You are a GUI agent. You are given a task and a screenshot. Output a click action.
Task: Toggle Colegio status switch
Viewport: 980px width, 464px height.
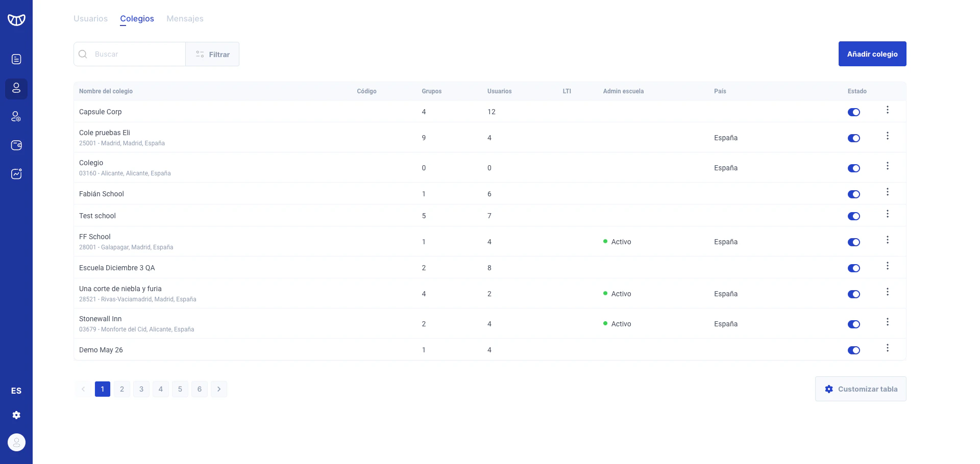854,168
